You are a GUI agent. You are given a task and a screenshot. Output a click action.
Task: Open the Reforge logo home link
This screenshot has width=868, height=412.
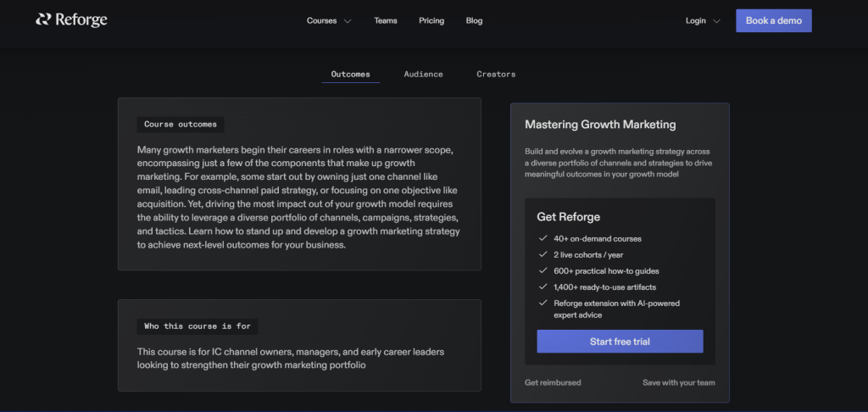pos(71,20)
